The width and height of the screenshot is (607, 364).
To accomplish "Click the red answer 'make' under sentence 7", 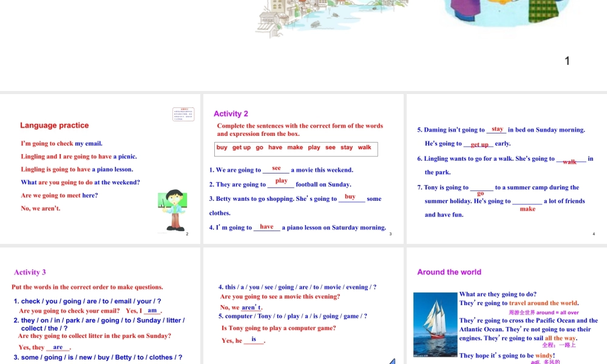I will pyautogui.click(x=527, y=209).
